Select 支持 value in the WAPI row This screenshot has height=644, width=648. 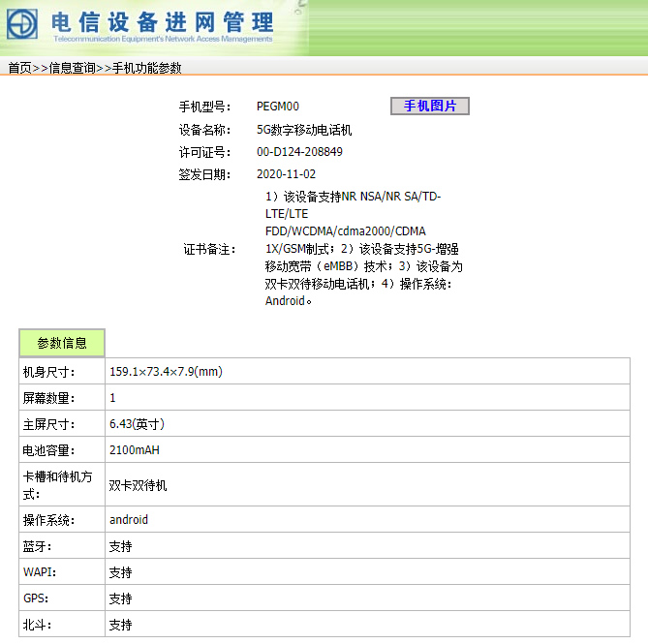[x=120, y=572]
